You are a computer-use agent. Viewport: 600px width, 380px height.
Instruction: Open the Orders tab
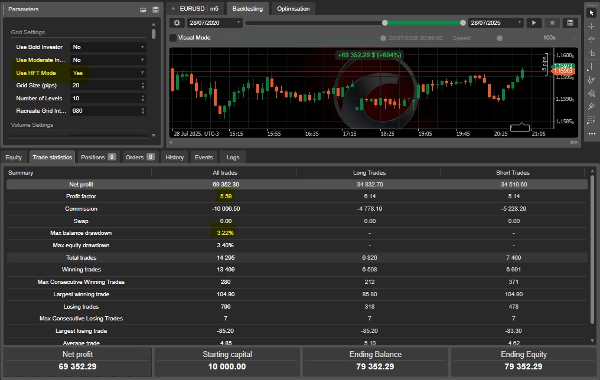[140, 157]
